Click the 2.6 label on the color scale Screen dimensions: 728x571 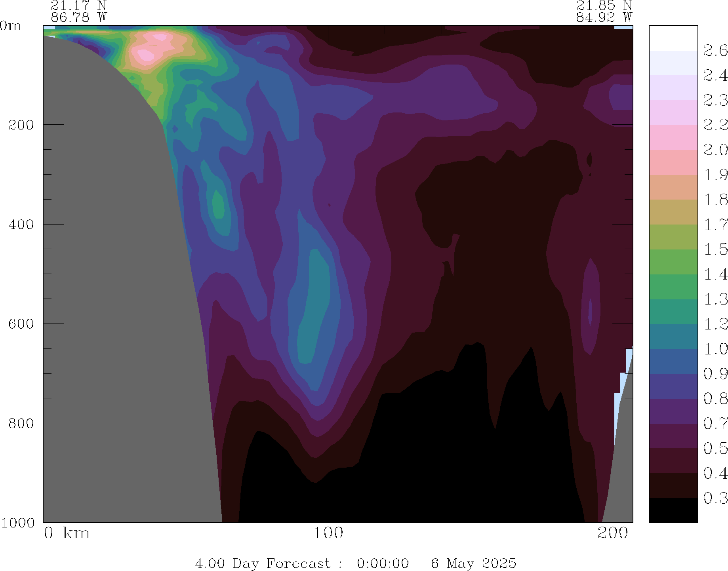tap(715, 51)
